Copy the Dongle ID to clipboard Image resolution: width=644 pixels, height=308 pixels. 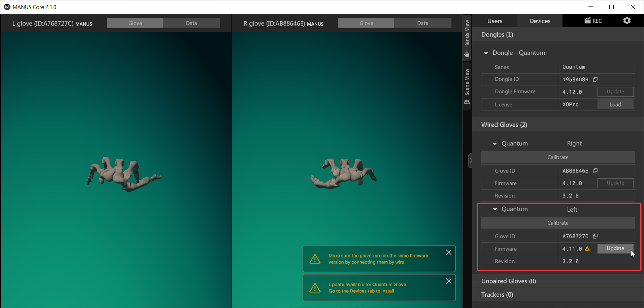coord(595,79)
